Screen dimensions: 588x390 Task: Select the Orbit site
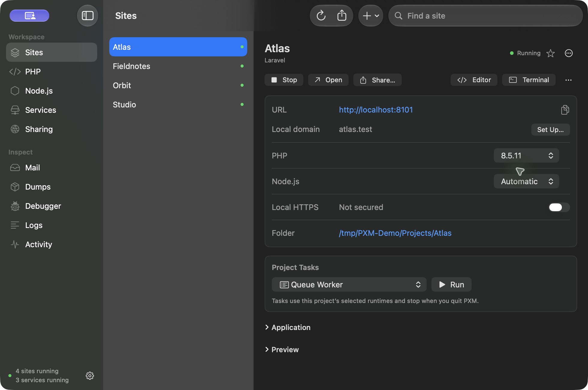click(178, 85)
